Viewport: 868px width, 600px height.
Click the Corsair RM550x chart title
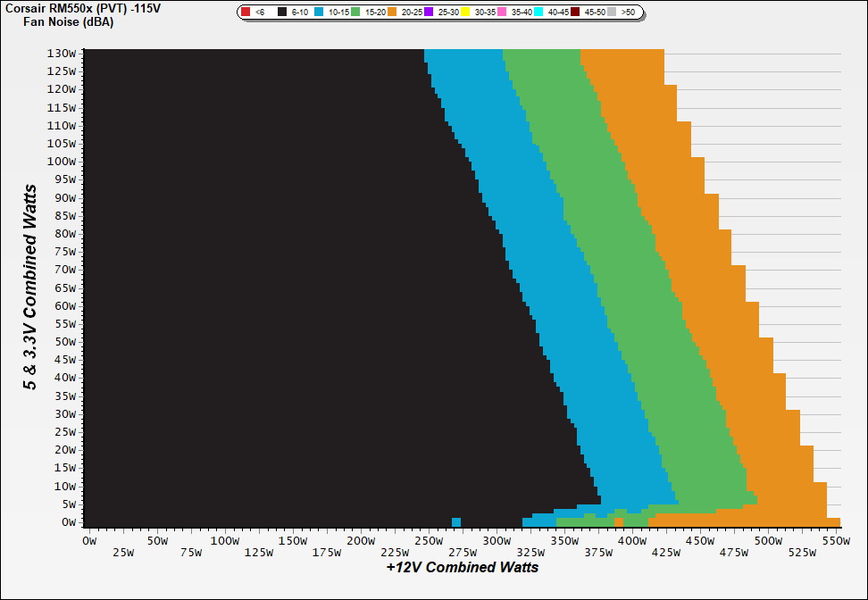(76, 8)
